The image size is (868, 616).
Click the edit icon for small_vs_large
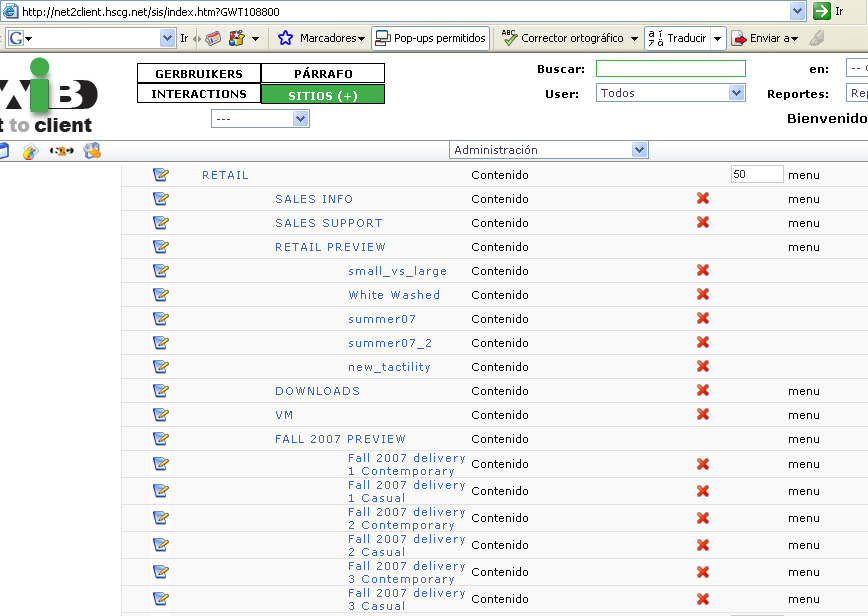pos(161,271)
